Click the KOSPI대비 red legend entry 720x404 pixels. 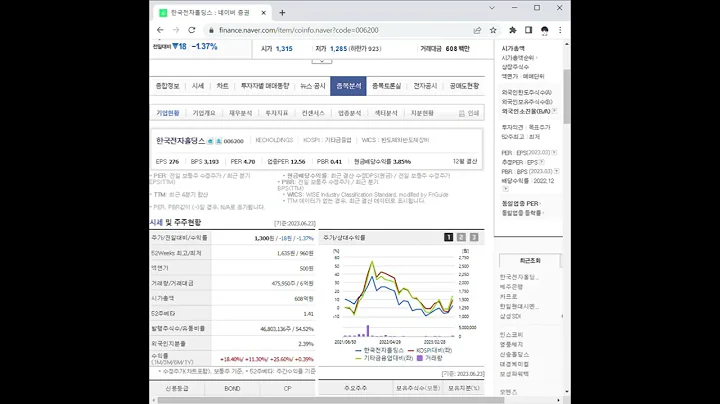pyautogui.click(x=430, y=350)
